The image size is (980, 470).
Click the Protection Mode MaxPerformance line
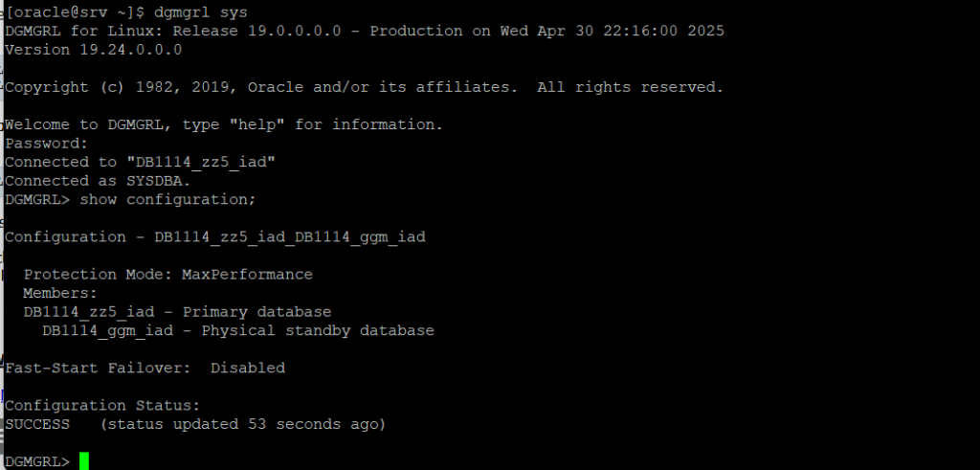tap(168, 275)
